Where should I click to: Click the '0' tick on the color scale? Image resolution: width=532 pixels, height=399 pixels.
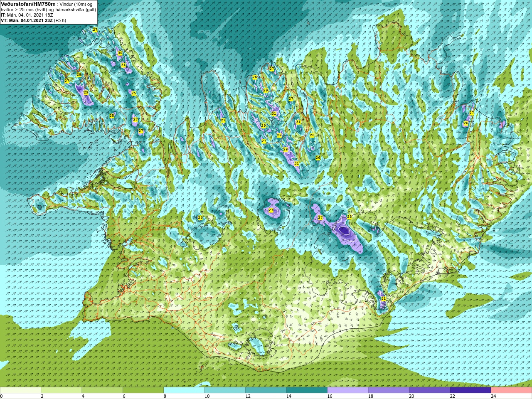tap(1, 396)
